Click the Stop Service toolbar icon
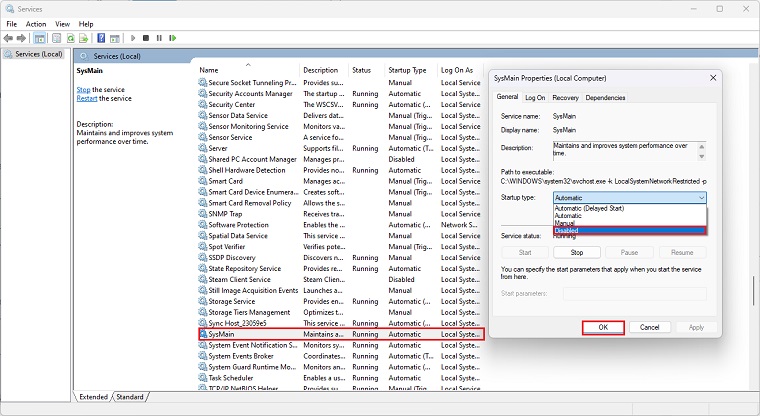This screenshot has height=416, width=760. pyautogui.click(x=146, y=38)
